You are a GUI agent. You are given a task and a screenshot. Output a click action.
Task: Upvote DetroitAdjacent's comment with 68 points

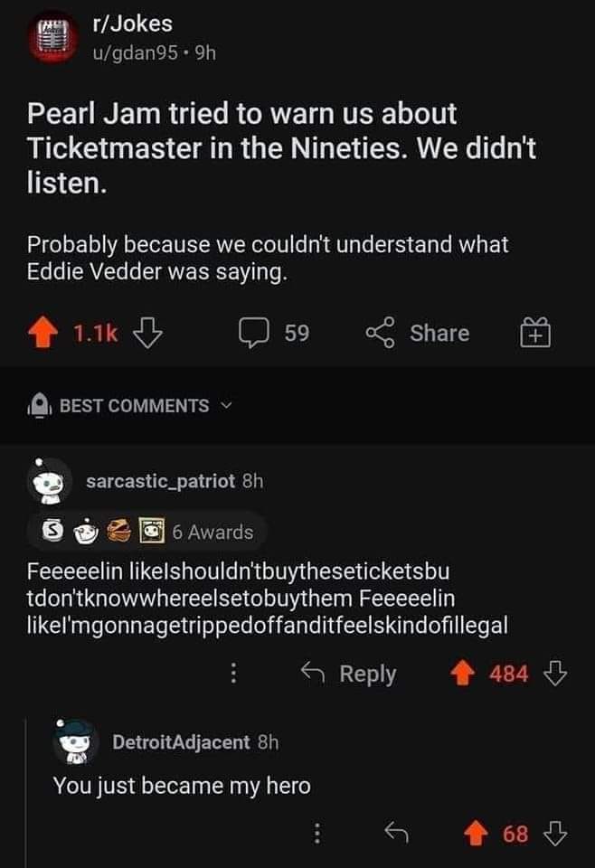tap(477, 834)
